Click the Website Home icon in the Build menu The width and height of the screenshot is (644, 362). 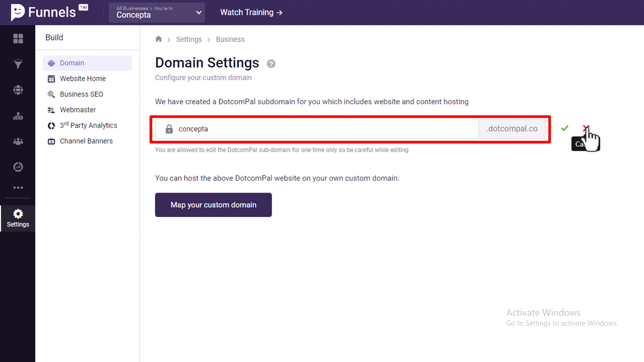[51, 79]
